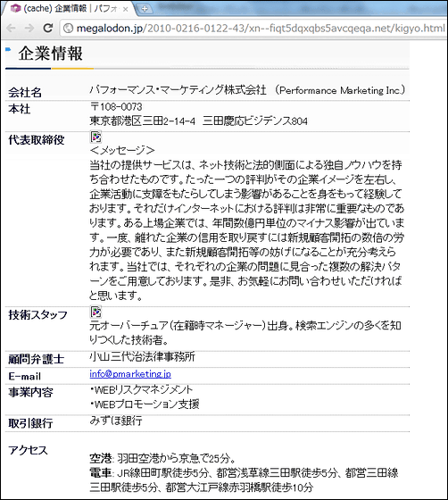Click the browser back arrow

tap(11, 28)
